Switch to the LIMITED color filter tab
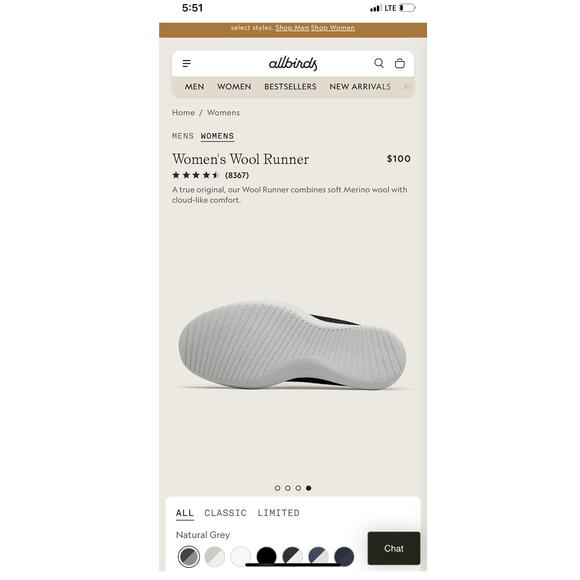 (279, 513)
